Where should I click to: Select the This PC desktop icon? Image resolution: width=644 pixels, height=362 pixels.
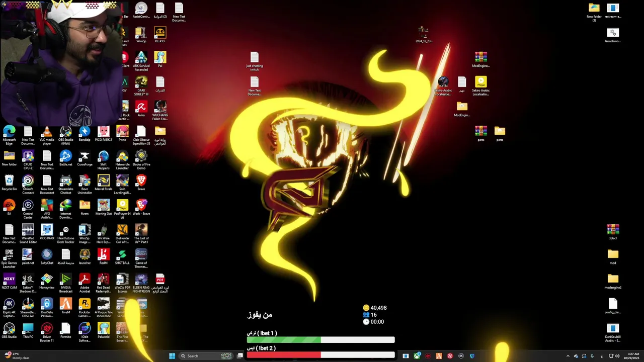tap(28, 331)
